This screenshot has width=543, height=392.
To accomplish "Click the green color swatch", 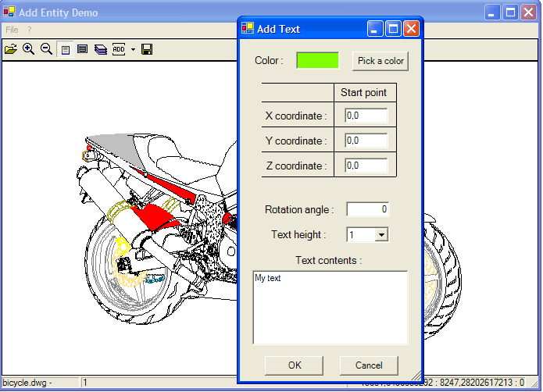I will click(317, 60).
